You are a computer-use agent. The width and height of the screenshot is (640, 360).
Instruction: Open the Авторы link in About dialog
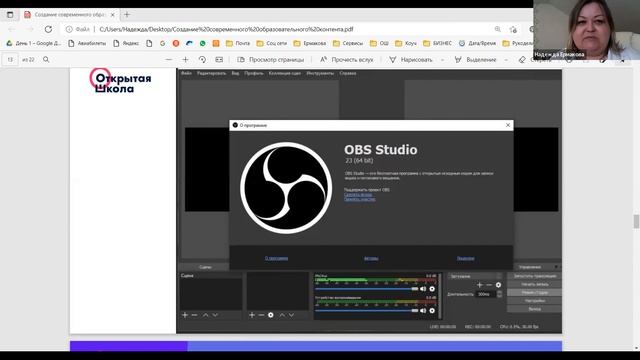tap(371, 258)
